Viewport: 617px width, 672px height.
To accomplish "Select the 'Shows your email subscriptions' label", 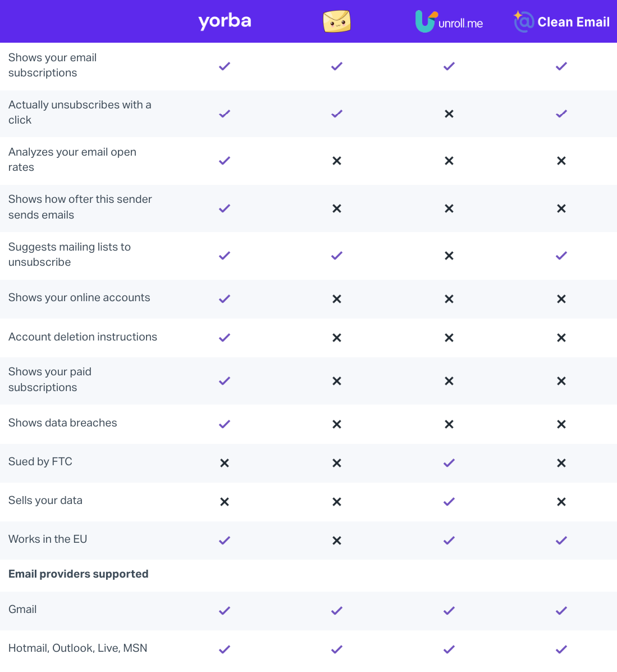I will (52, 65).
